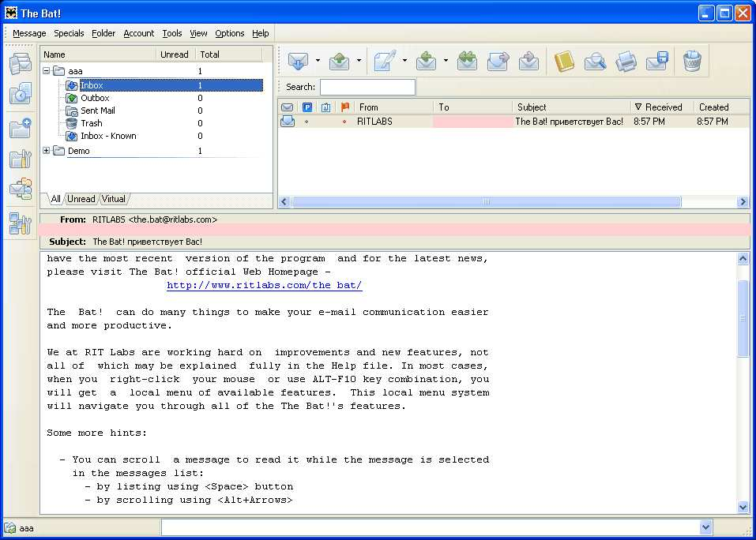Click the Get New Mail toolbar icon
The height and width of the screenshot is (540, 756).
click(x=298, y=61)
